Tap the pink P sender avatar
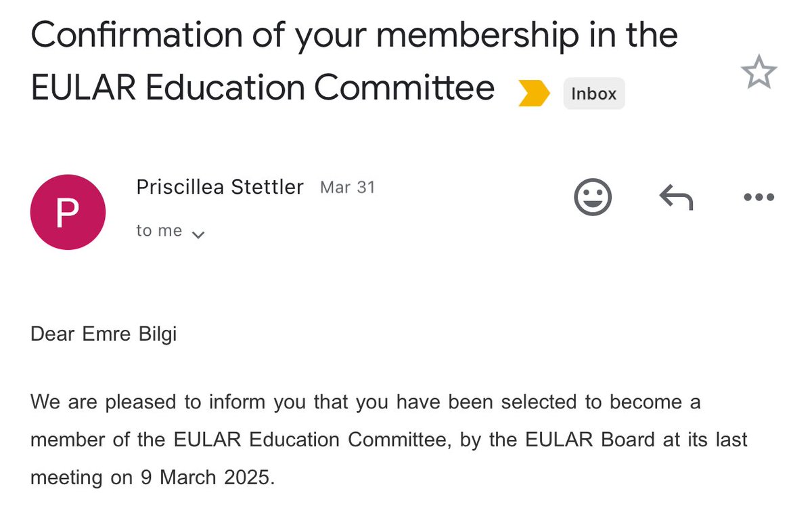This screenshot has height=510, width=812. click(68, 212)
